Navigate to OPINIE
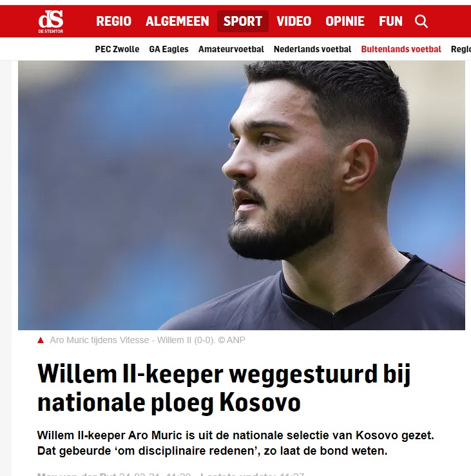The width and height of the screenshot is (471, 476). (x=345, y=21)
